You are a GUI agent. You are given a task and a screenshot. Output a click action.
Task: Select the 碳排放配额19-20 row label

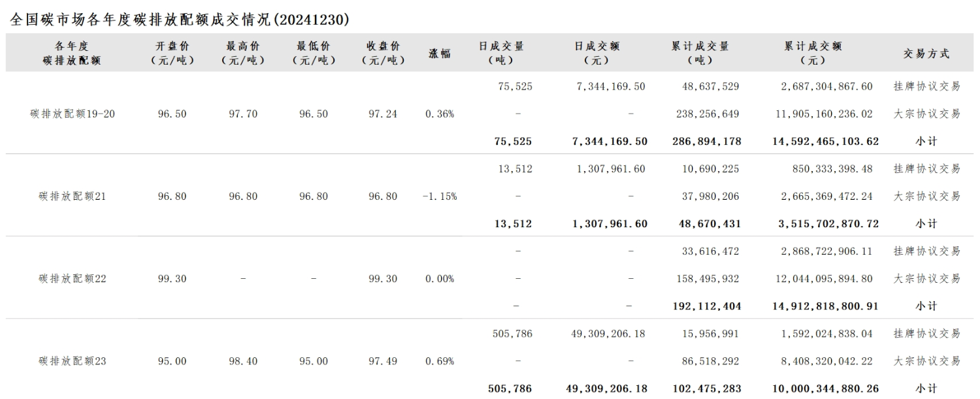[73, 114]
